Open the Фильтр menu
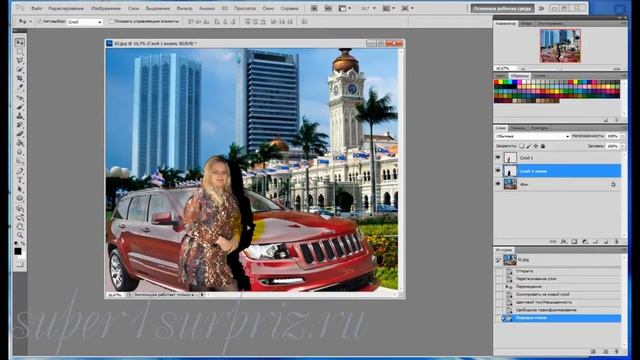The width and height of the screenshot is (640, 360). click(184, 8)
